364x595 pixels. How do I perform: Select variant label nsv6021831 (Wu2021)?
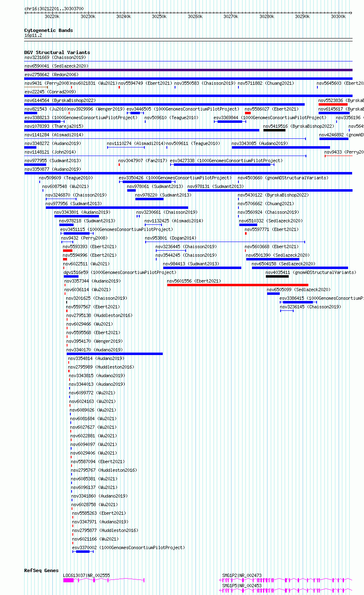pos(94,84)
